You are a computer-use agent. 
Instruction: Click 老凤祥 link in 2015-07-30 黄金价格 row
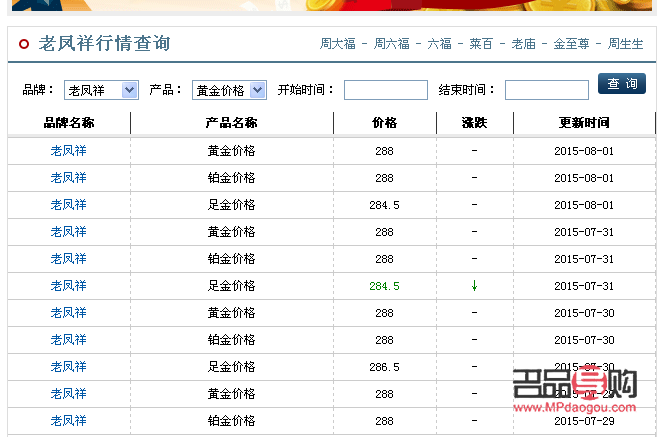coord(69,313)
